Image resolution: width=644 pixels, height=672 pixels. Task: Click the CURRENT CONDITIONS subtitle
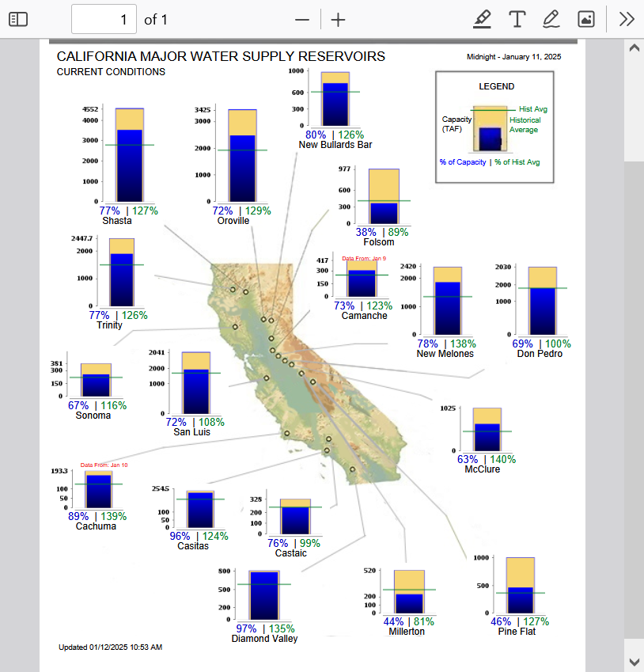pos(111,72)
